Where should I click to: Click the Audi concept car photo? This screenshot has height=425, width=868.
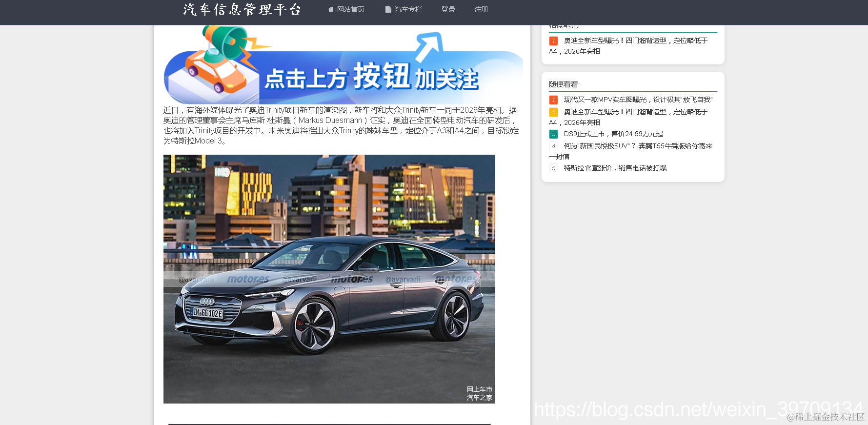(329, 279)
